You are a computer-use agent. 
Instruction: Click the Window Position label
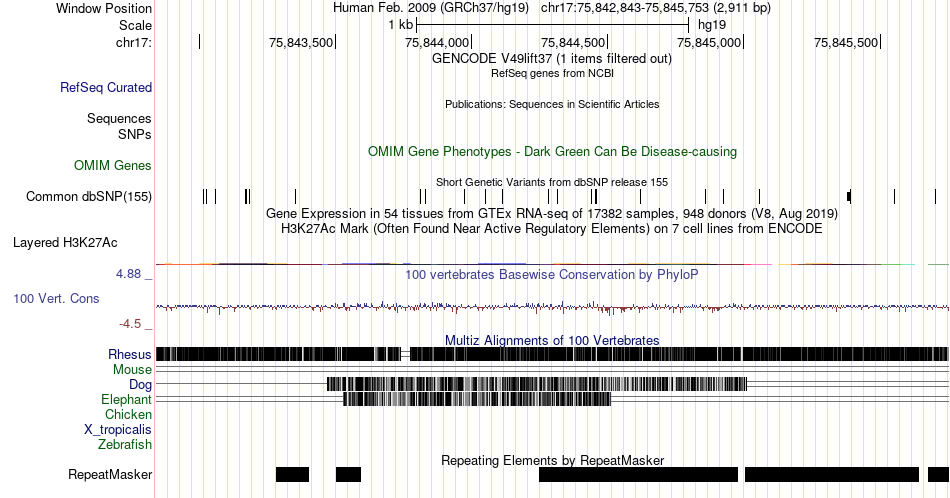point(104,8)
